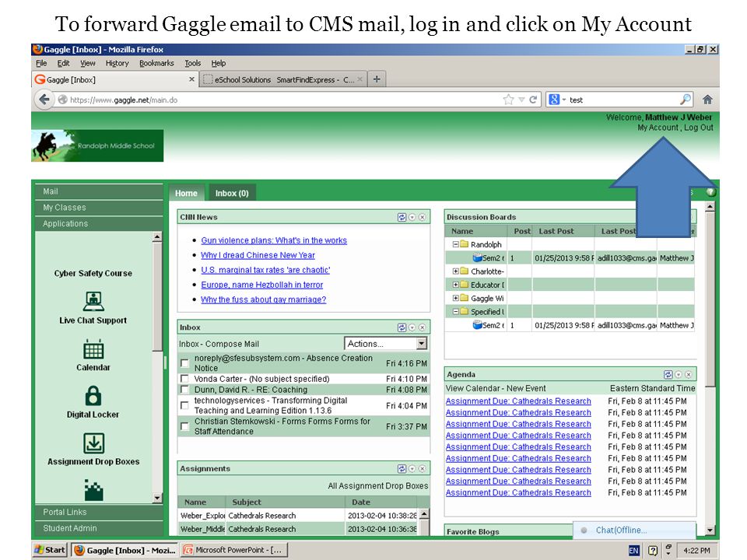Open the Actions dropdown in Inbox
747x560 pixels.
click(386, 343)
